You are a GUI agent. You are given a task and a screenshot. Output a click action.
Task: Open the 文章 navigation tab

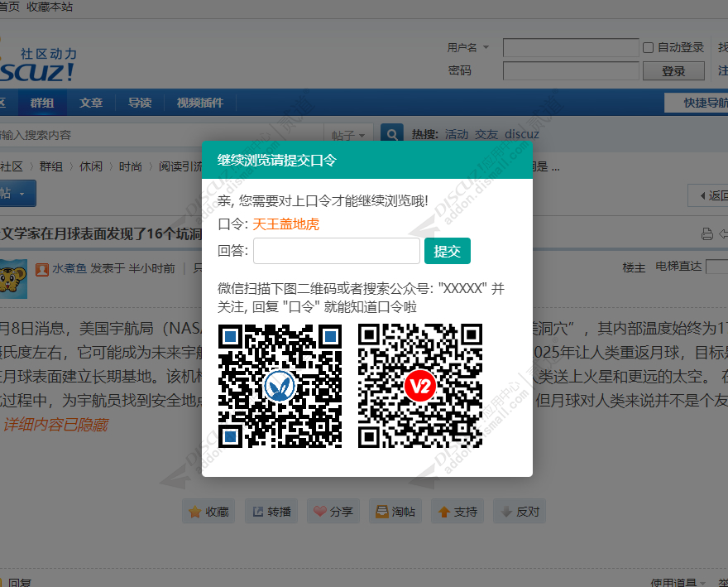[x=91, y=103]
